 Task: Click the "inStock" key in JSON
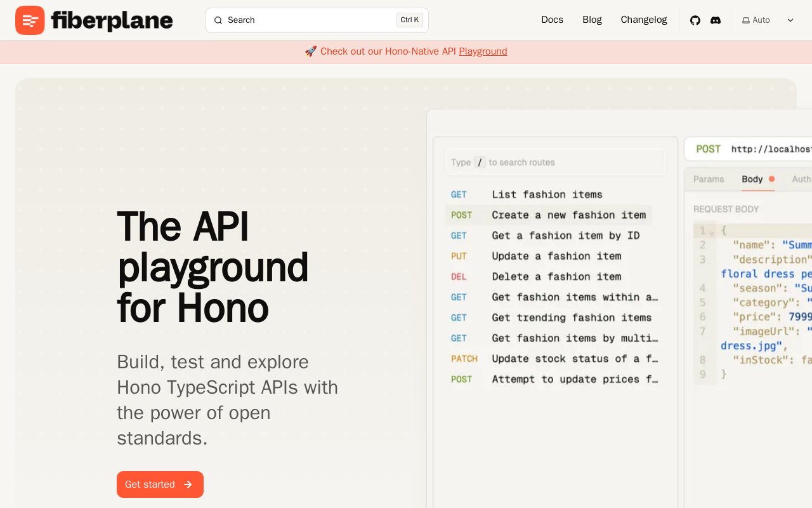point(761,359)
